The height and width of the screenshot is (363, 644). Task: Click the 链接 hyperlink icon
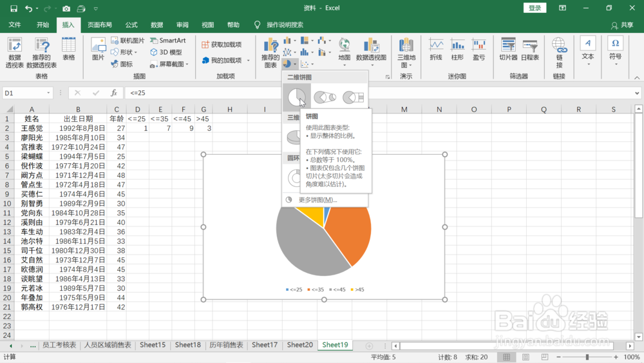point(560,53)
